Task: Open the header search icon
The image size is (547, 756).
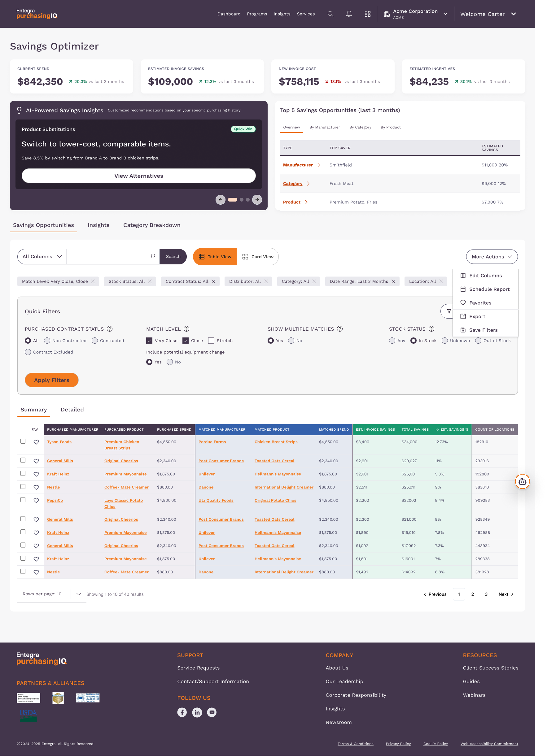Action: [330, 14]
